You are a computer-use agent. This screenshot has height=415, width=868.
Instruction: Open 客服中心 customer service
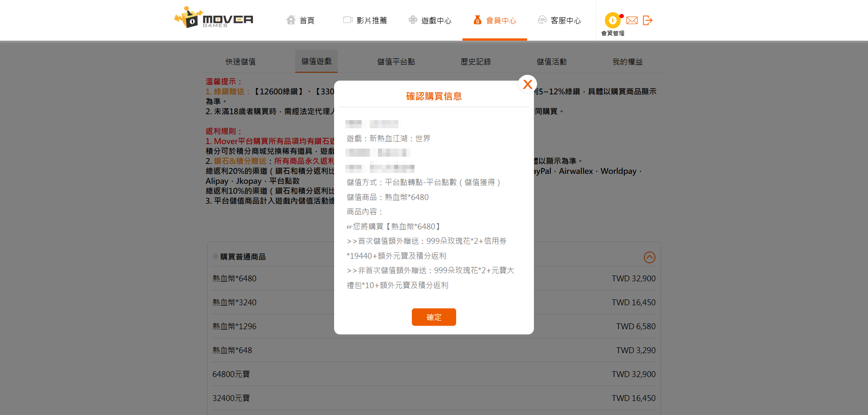tap(559, 20)
